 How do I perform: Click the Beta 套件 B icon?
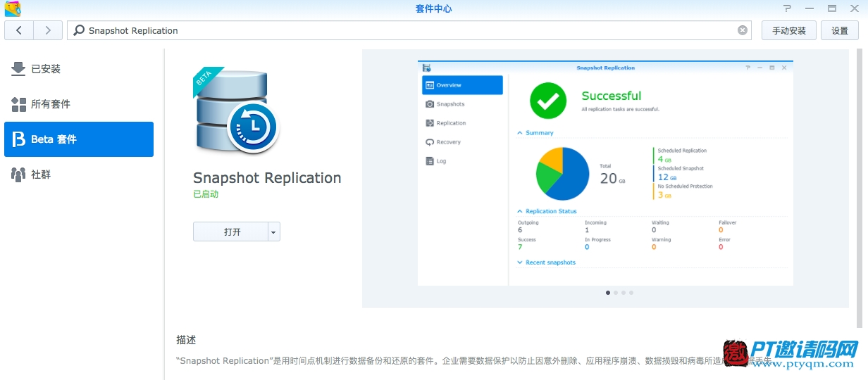click(18, 139)
